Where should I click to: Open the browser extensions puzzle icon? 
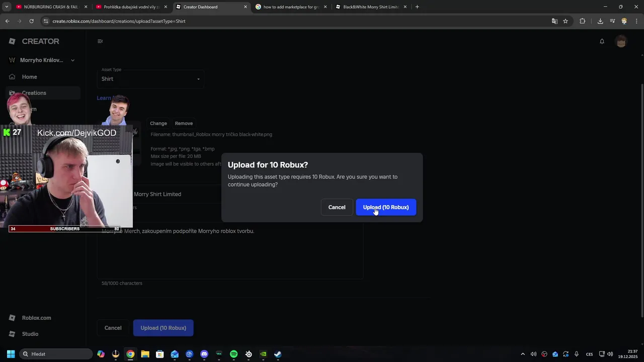pyautogui.click(x=583, y=21)
